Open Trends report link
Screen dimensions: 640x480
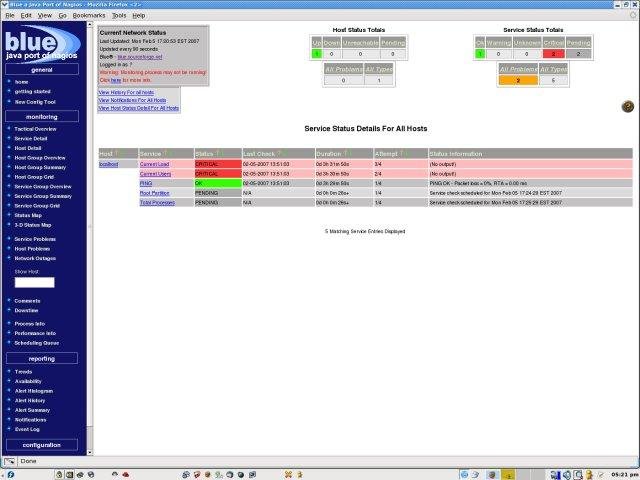(x=23, y=372)
